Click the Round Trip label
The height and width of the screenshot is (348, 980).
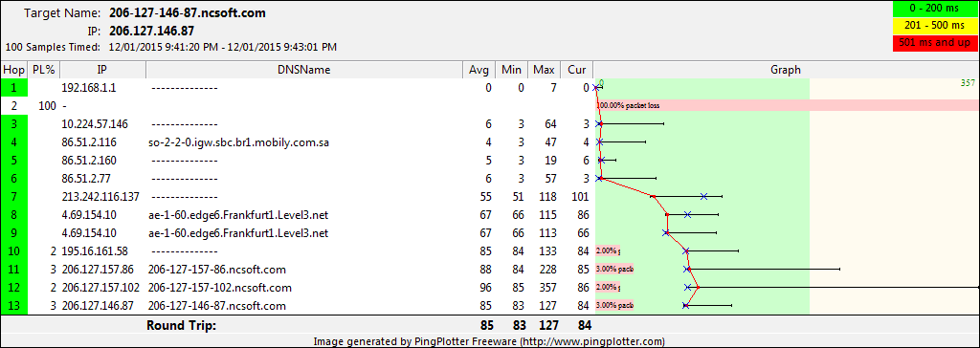181,325
